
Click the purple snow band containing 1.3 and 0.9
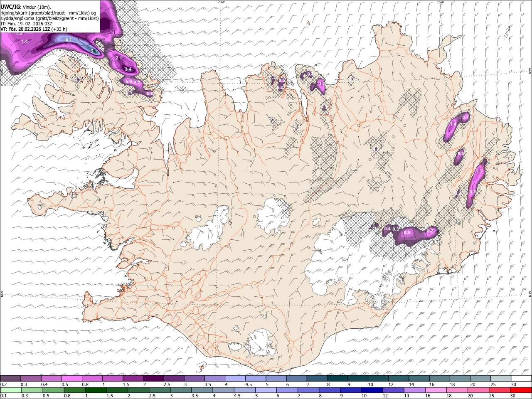(476, 183)
